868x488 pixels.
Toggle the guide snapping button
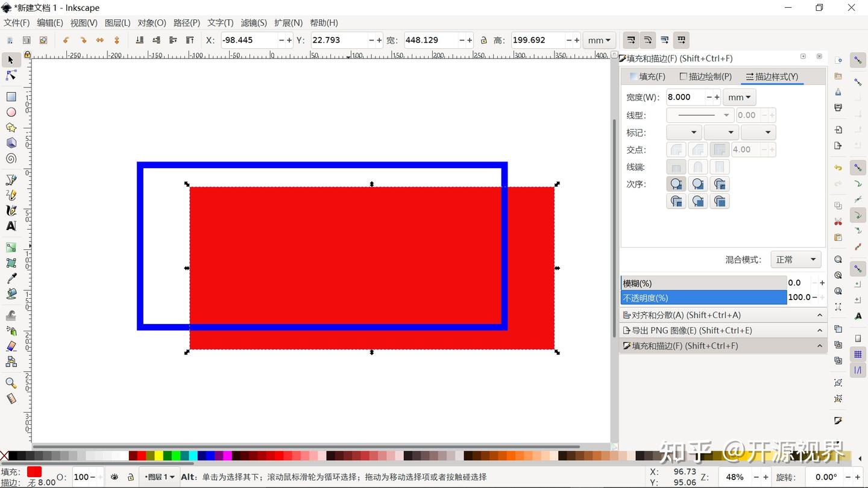click(858, 371)
